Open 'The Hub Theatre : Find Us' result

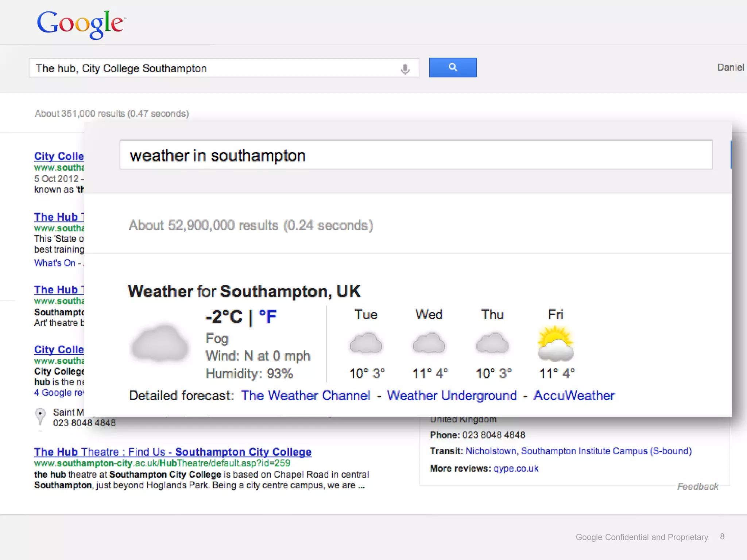[173, 452]
